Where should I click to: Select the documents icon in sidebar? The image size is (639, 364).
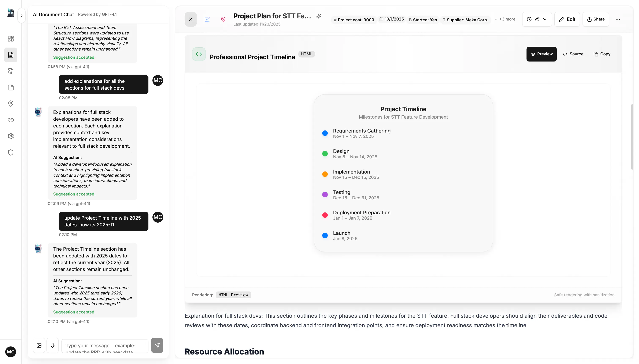[11, 55]
